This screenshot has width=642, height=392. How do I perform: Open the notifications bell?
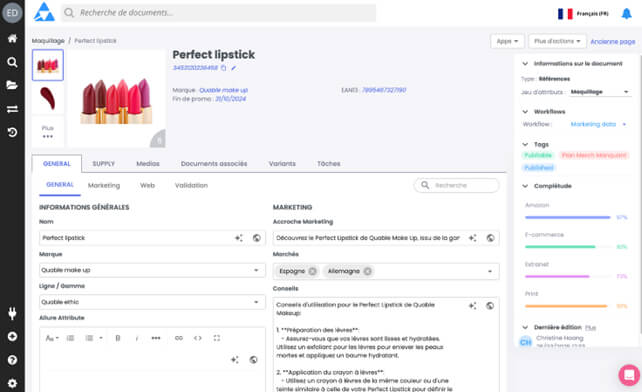pos(626,14)
